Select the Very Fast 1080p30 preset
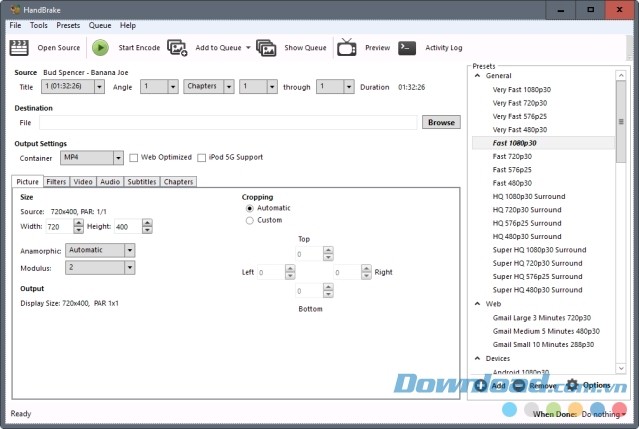 pyautogui.click(x=522, y=90)
